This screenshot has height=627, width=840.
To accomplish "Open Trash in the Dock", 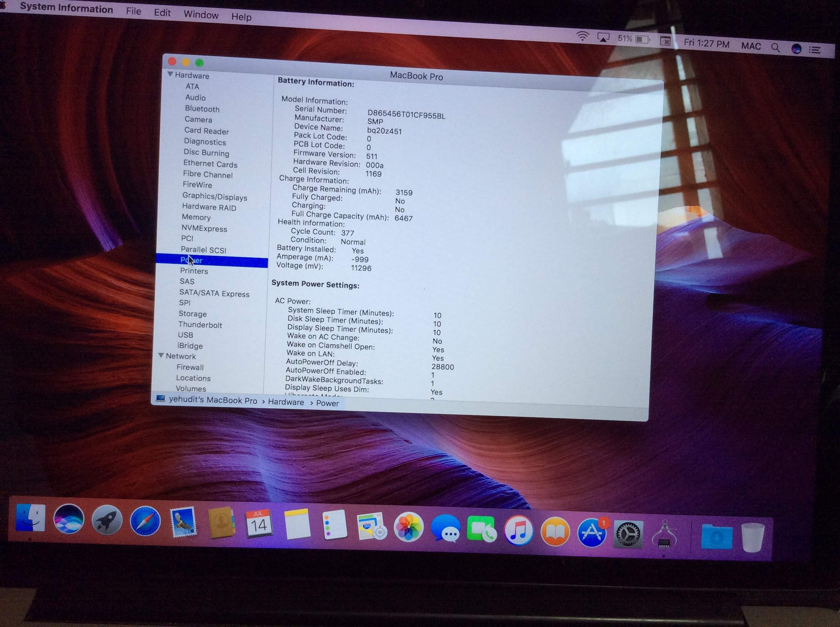I will coord(752,537).
